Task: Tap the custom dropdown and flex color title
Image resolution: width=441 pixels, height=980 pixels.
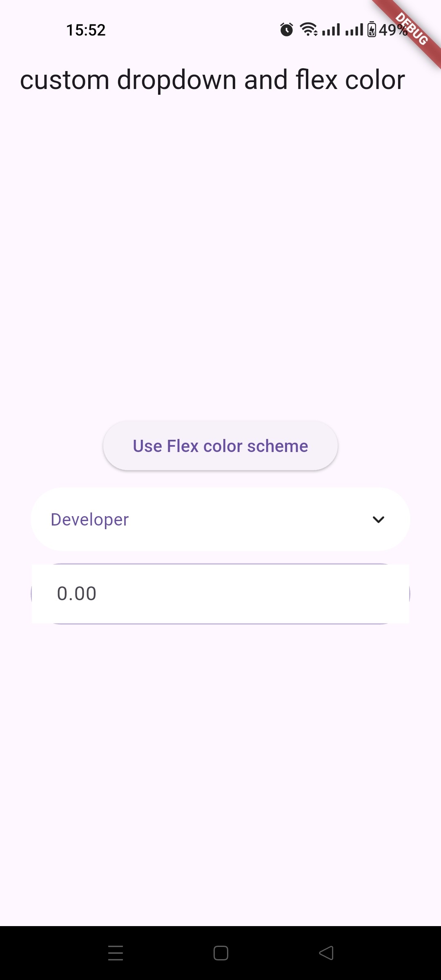Action: point(212,80)
